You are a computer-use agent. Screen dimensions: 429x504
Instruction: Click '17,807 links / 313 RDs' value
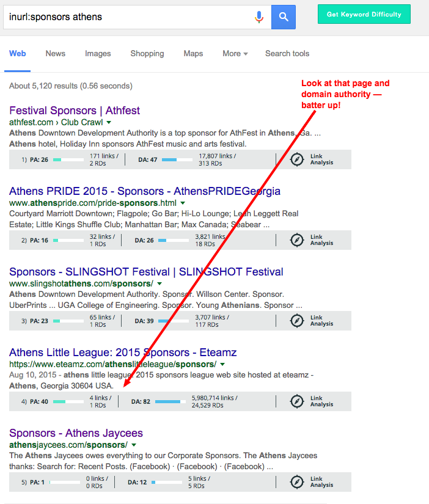tap(218, 159)
